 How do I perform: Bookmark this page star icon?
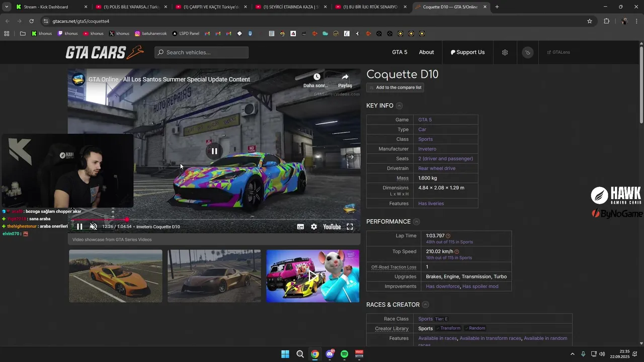point(590,21)
